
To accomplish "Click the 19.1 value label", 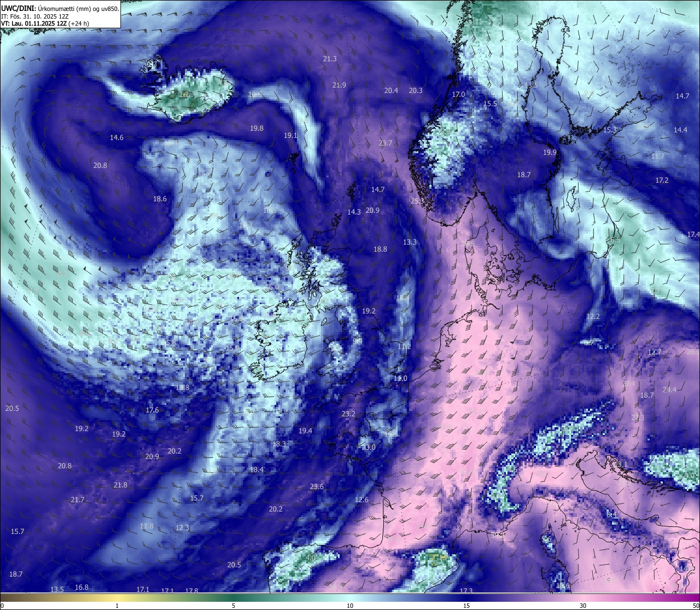I will point(290,135).
